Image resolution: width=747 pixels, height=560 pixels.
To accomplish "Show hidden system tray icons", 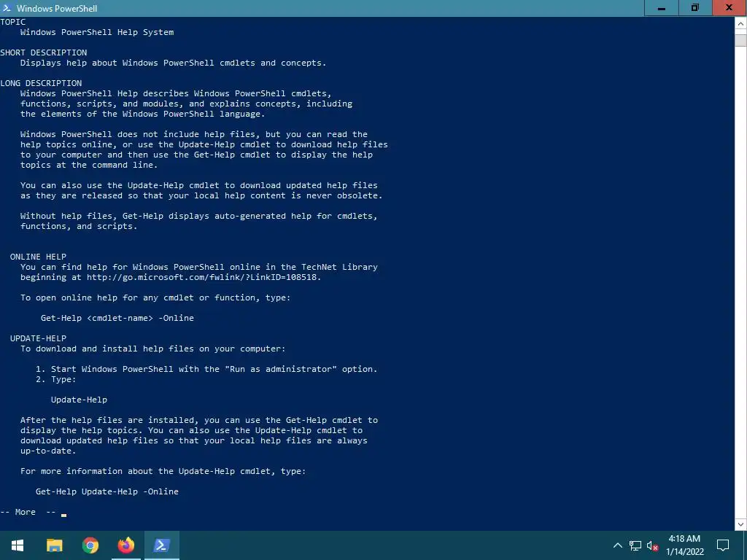I will (617, 545).
